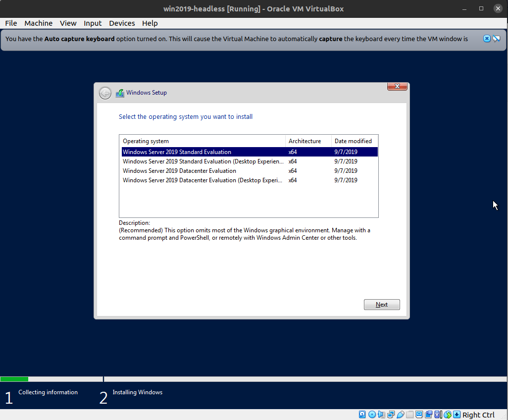508x420 pixels.
Task: Click the recording status icon
Action: click(429, 415)
